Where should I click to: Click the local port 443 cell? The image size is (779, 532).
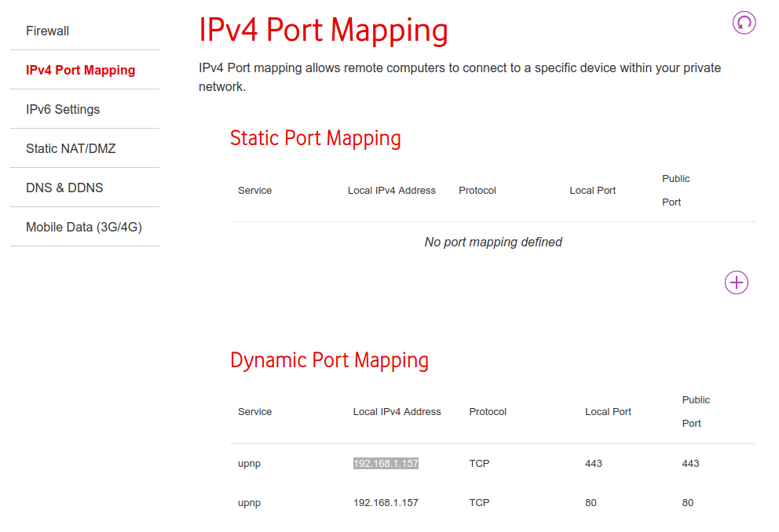pyautogui.click(x=594, y=464)
